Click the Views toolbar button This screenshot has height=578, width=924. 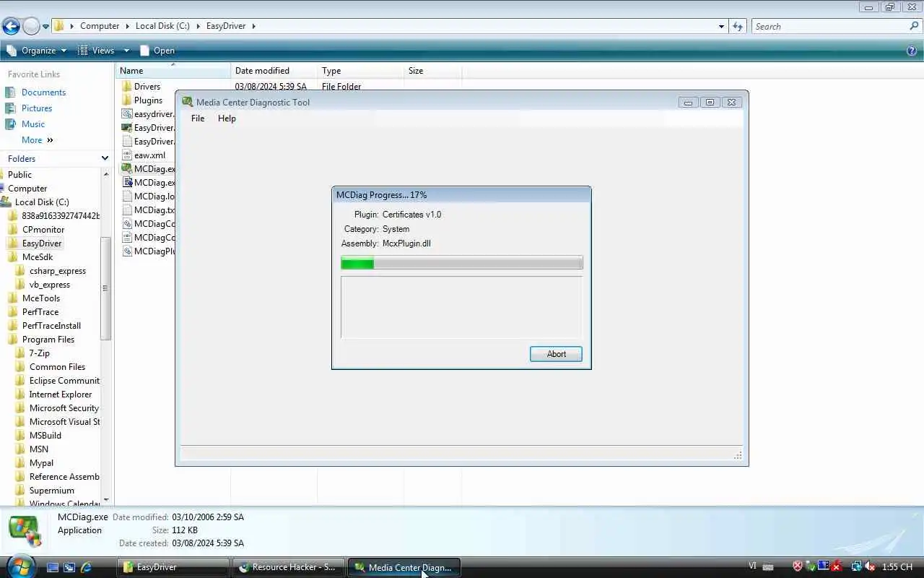[x=96, y=51]
